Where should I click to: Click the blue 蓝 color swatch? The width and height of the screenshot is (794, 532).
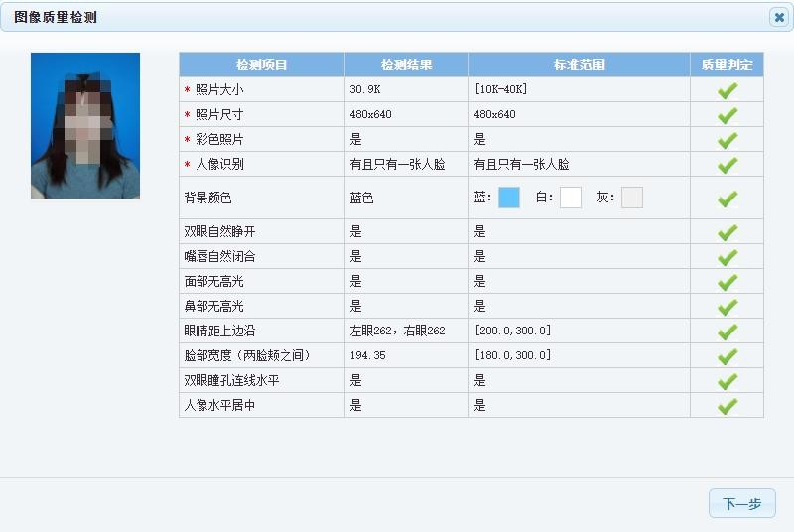[x=509, y=198]
